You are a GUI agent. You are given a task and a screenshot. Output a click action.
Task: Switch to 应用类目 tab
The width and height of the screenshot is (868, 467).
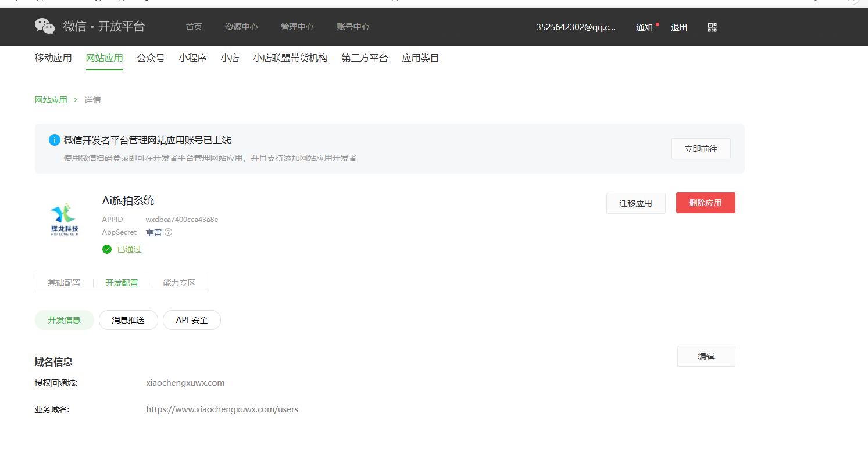click(421, 58)
